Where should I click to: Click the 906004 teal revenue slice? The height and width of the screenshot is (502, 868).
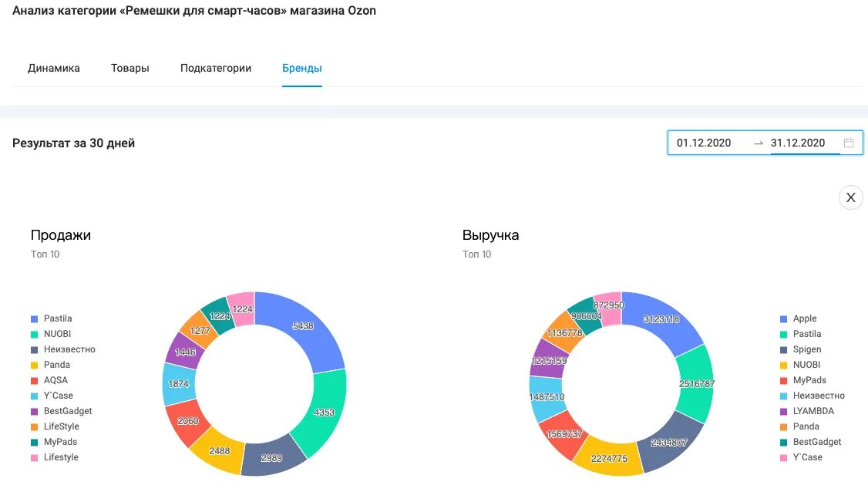[585, 317]
